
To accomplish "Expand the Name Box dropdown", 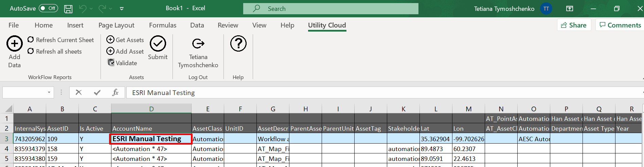I will coord(49,92).
